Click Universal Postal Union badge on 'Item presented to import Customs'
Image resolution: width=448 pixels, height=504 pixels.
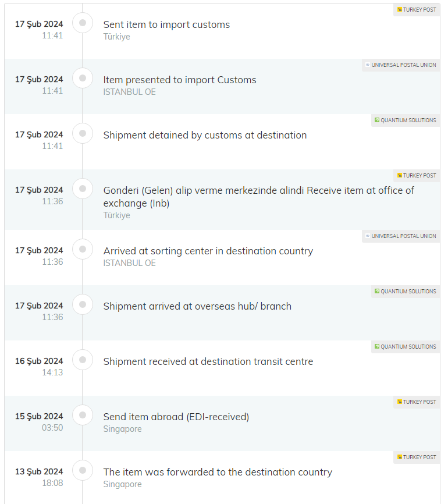tap(401, 65)
